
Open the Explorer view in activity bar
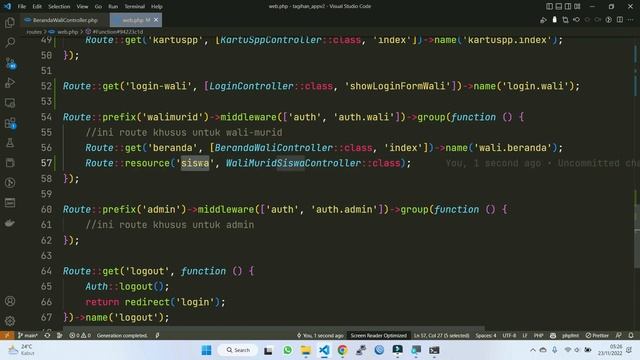10,22
